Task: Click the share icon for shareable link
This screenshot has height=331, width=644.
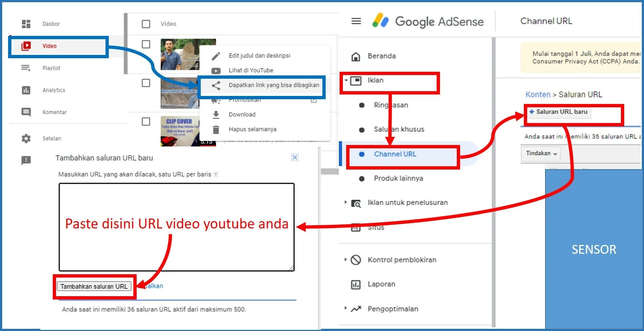Action: [216, 85]
